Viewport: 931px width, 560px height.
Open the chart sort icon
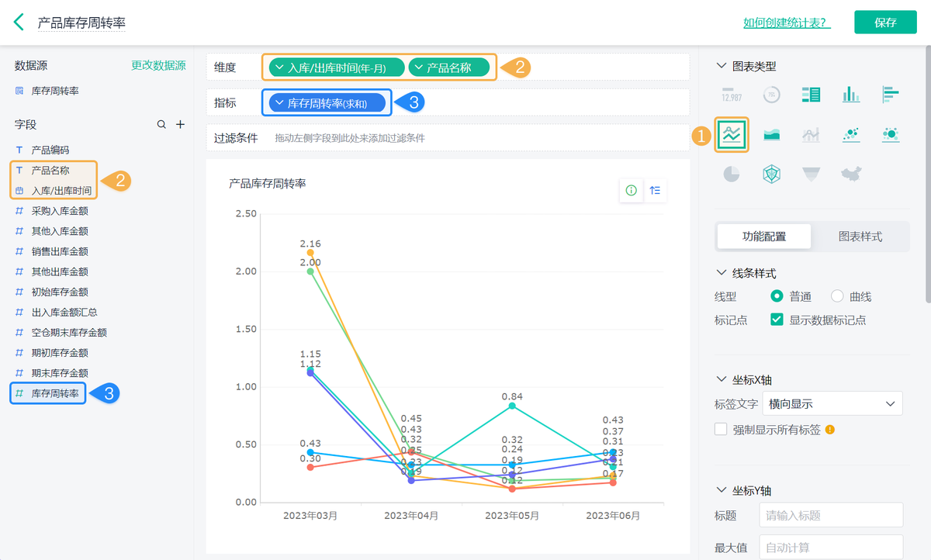pyautogui.click(x=656, y=190)
